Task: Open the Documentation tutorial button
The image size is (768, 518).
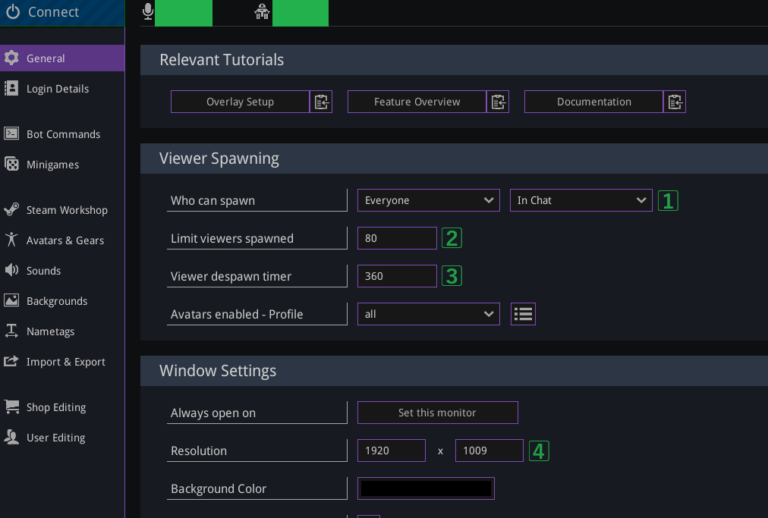Action: (x=593, y=102)
